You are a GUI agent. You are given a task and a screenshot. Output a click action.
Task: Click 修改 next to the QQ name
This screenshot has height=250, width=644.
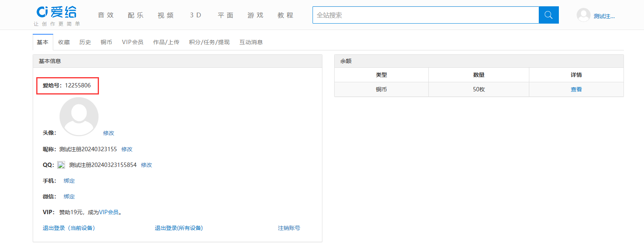coord(147,165)
